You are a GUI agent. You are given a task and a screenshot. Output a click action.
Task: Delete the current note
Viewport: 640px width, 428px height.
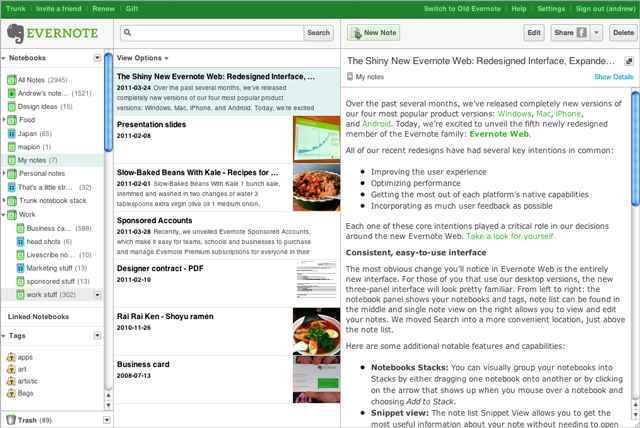click(x=623, y=33)
